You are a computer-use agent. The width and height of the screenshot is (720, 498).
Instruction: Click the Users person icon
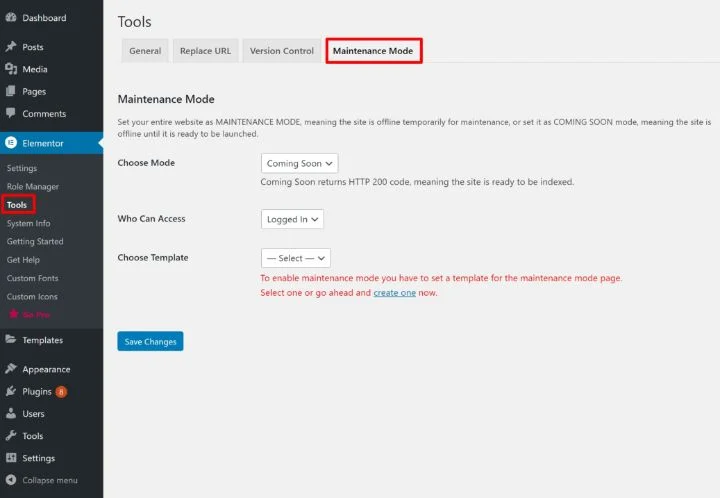point(11,413)
